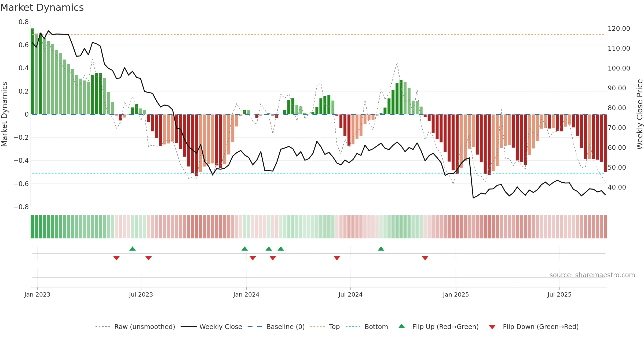Toggle Flip Up (Red→Green) legend entry
Screen dimensions: 644x362
coord(438,327)
